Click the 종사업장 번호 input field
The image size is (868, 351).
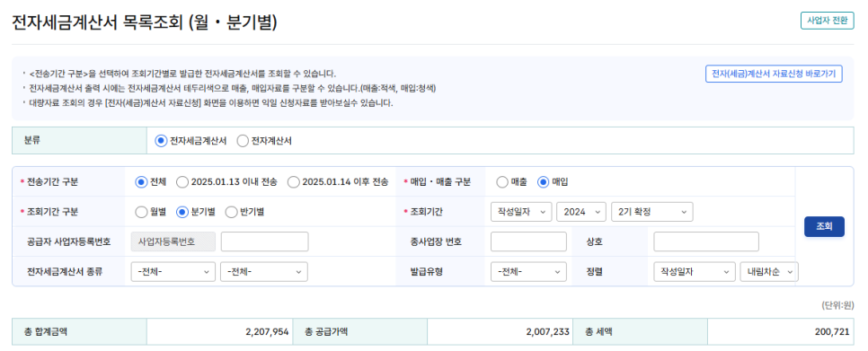(528, 242)
